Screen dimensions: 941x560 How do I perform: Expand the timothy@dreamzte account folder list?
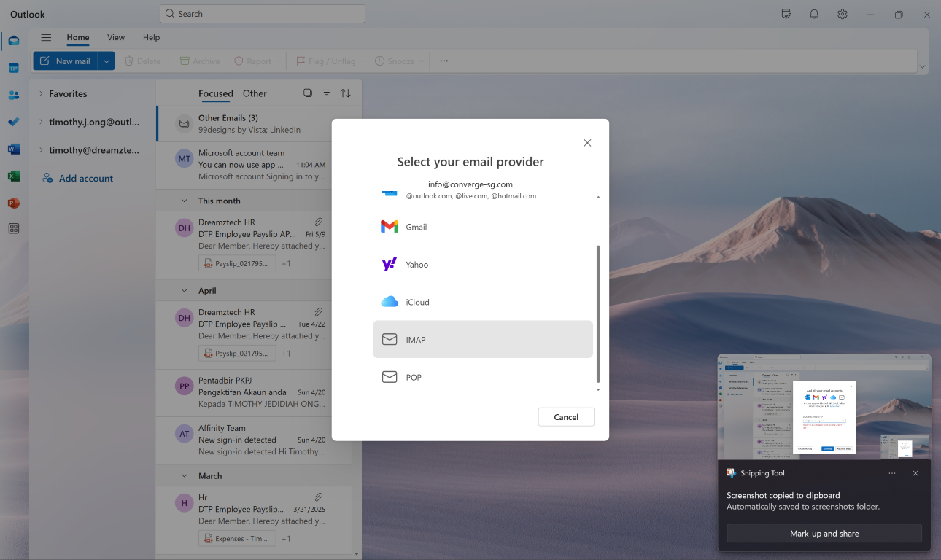point(42,149)
